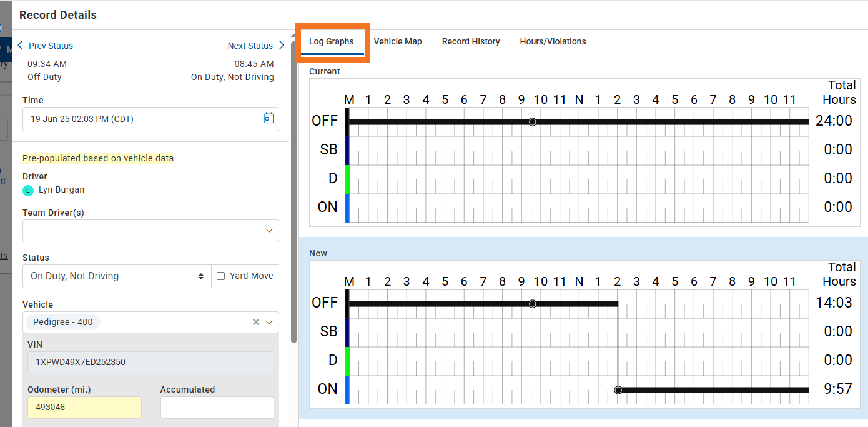This screenshot has height=427, width=868.
Task: Click the marker on New graph OFF line
Action: click(533, 304)
